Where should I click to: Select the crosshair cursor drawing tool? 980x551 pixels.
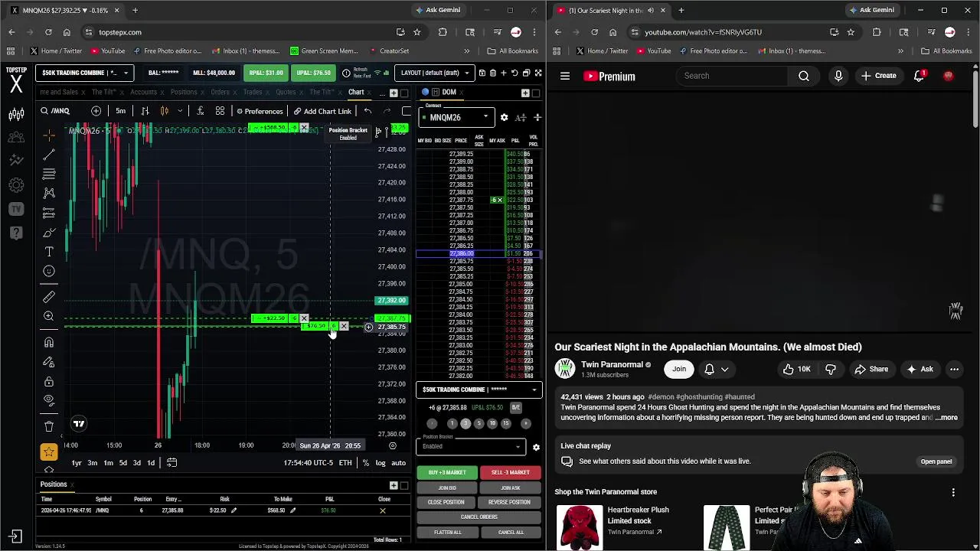point(49,135)
